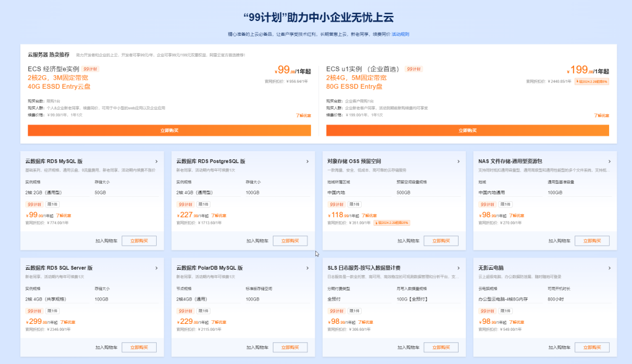Add SLS 日志服务 to cart via 加入购物车
Image resolution: width=632 pixels, height=364 pixels.
click(x=409, y=347)
